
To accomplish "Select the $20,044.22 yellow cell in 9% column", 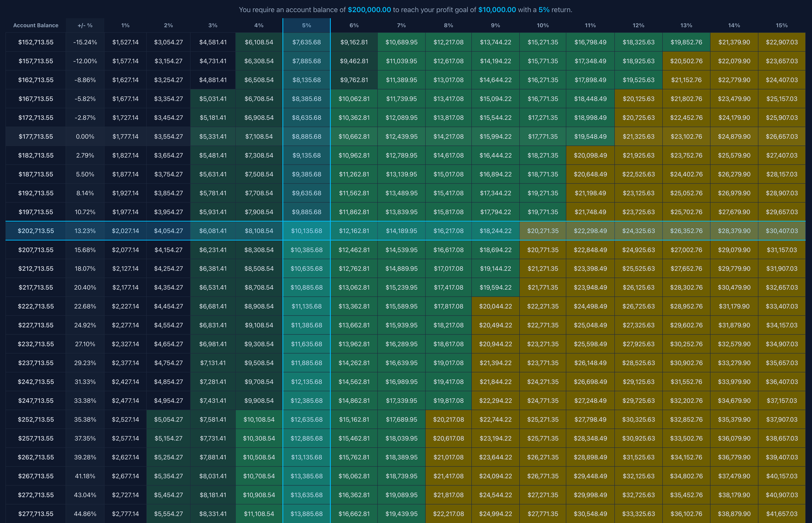I will click(x=495, y=307).
